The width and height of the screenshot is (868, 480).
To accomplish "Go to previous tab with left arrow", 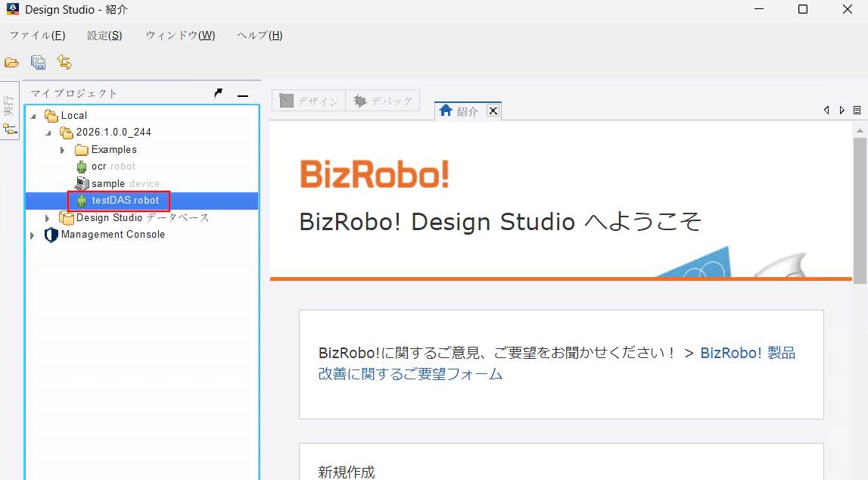I will 826,111.
